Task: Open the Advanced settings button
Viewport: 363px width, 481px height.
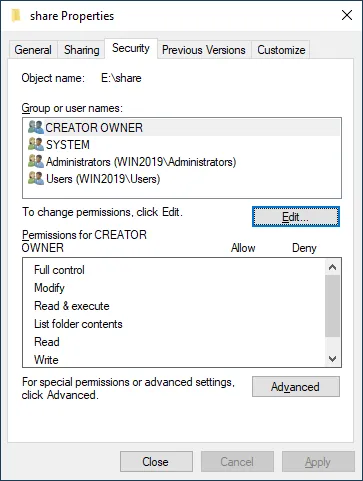Action: (296, 387)
